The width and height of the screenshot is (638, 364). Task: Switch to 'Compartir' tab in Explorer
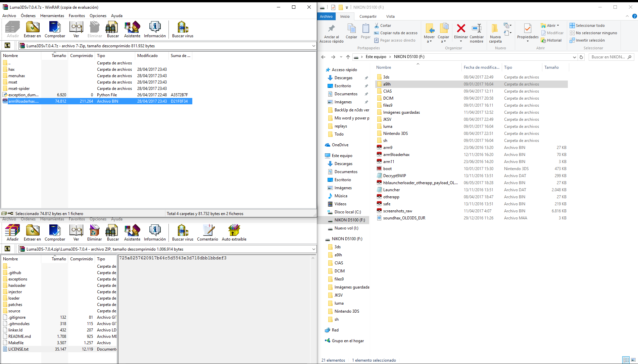coord(368,16)
